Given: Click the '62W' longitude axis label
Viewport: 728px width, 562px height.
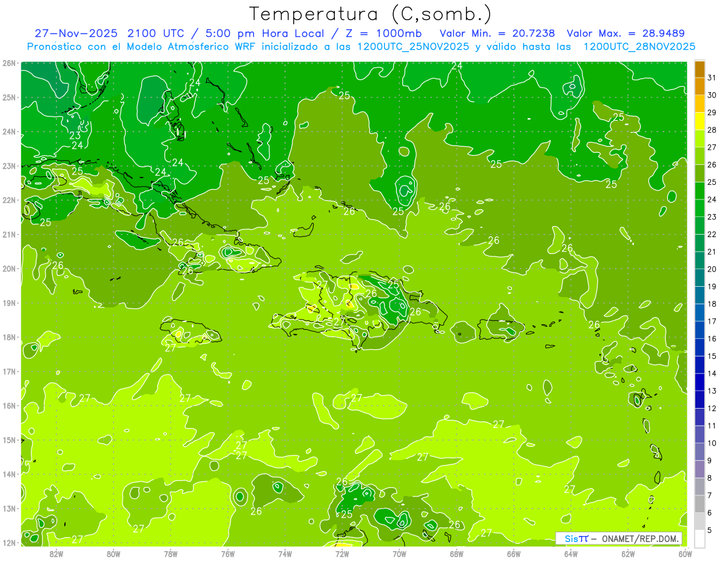Looking at the screenshot, I should click(x=628, y=554).
